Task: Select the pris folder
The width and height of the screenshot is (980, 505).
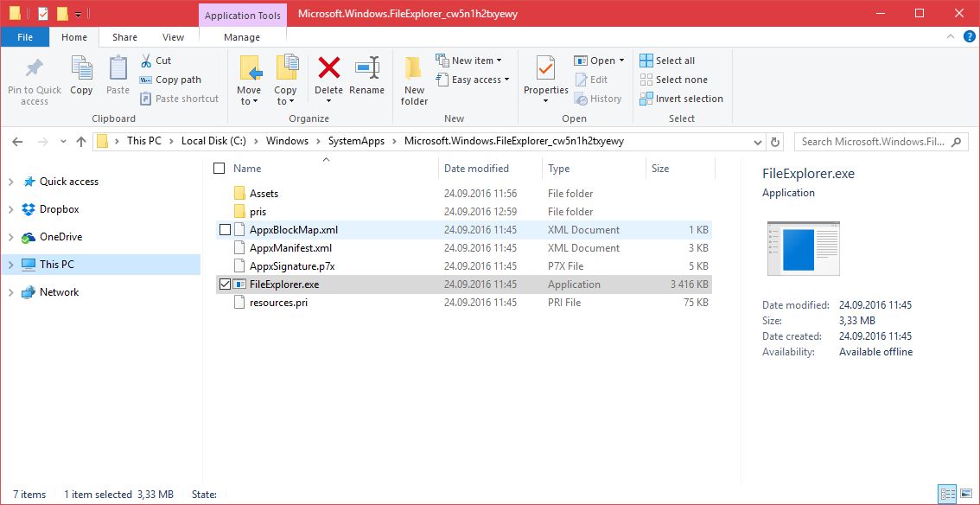Action: pos(462,212)
